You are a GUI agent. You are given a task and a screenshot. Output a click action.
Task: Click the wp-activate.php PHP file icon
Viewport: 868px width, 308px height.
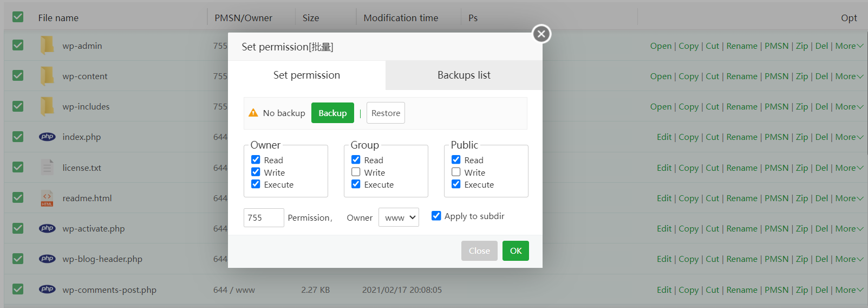(x=47, y=228)
